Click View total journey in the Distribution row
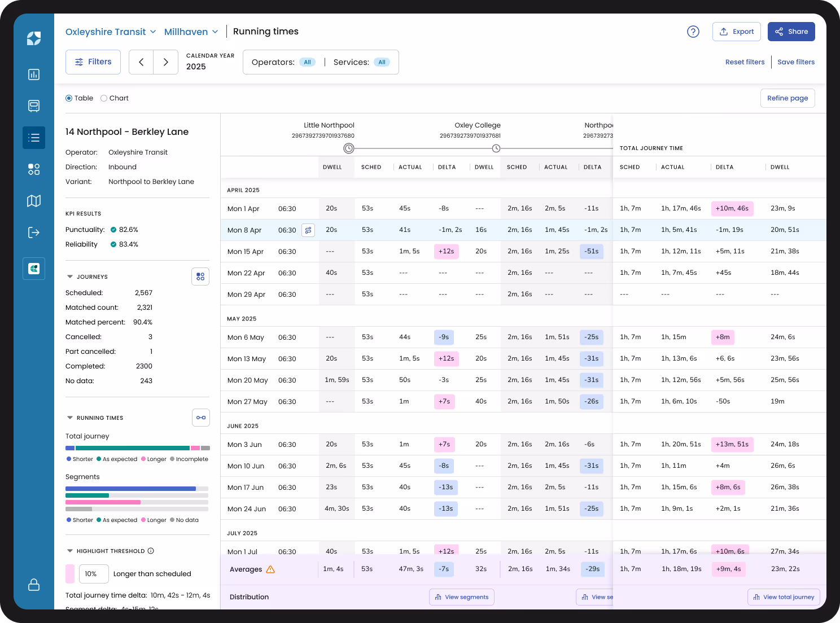The height and width of the screenshot is (623, 840). pyautogui.click(x=784, y=597)
